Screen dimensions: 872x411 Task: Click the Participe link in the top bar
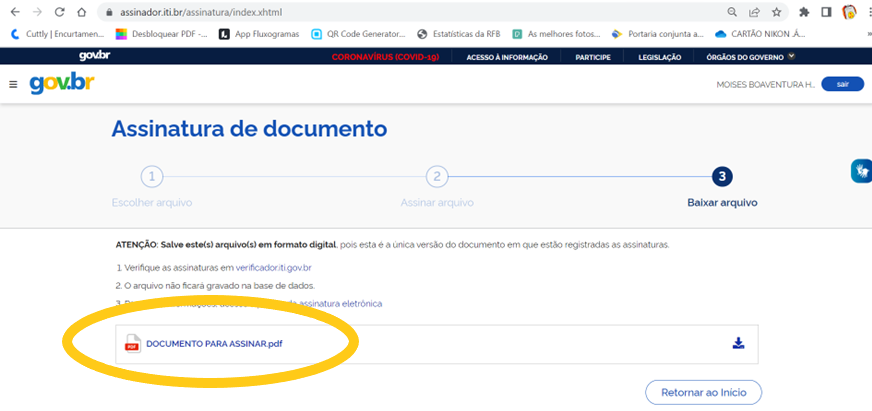point(592,57)
